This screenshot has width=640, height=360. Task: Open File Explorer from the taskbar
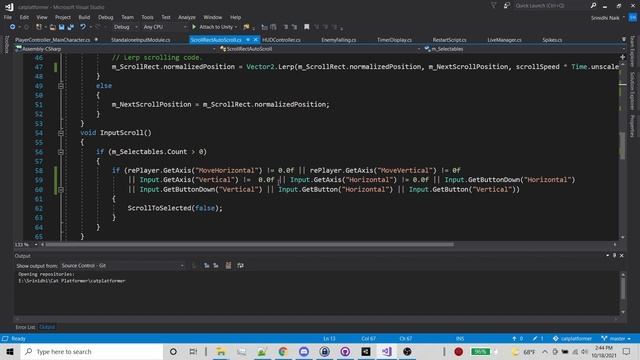221,351
